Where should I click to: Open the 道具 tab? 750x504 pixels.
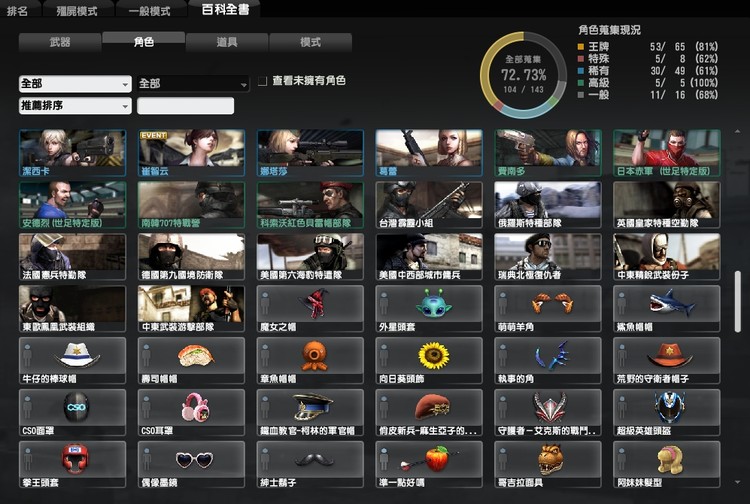226,42
